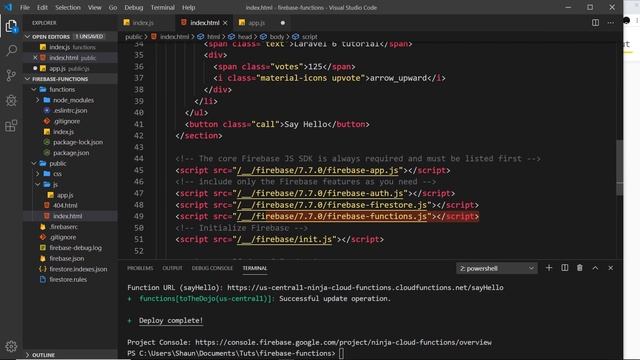Follow the firebase/init.js script src link

click(284, 239)
